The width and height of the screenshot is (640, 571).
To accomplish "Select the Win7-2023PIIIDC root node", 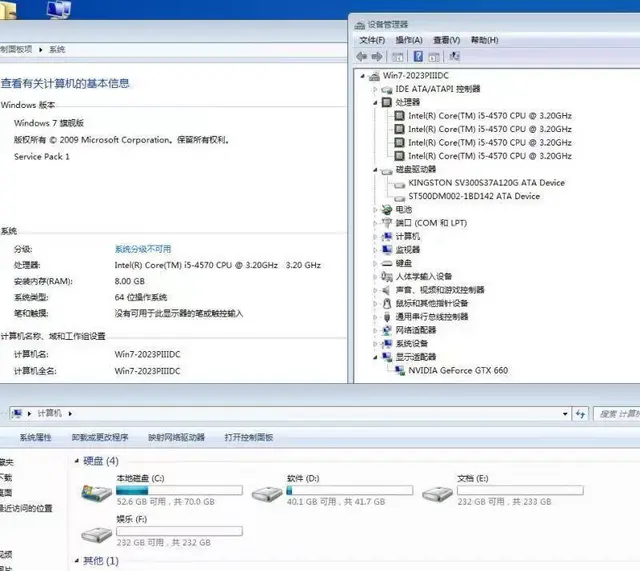I will pos(416,76).
